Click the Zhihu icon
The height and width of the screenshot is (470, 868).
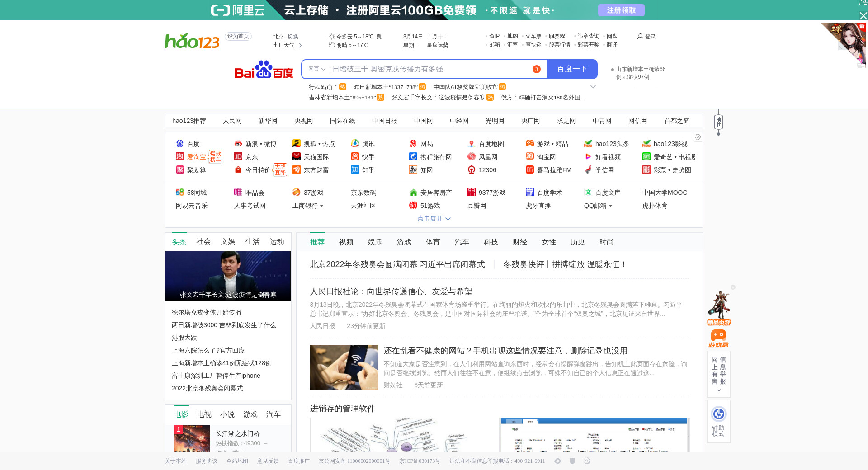pyautogui.click(x=355, y=170)
